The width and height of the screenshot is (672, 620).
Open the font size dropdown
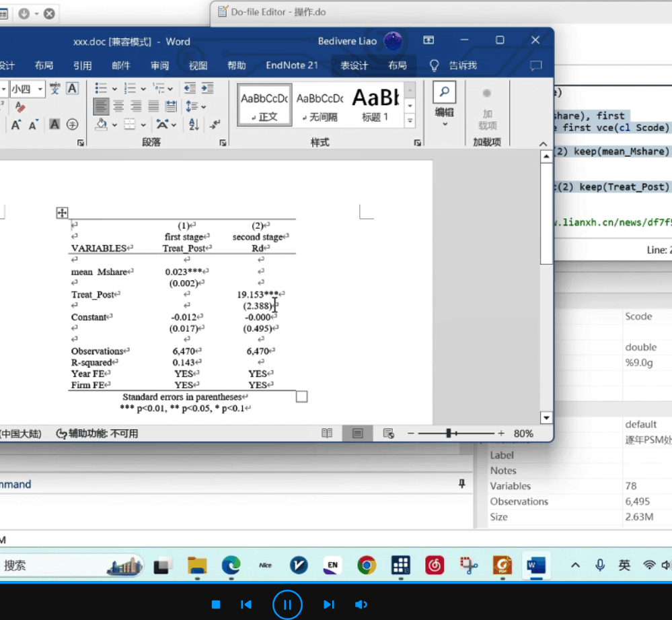[x=40, y=89]
